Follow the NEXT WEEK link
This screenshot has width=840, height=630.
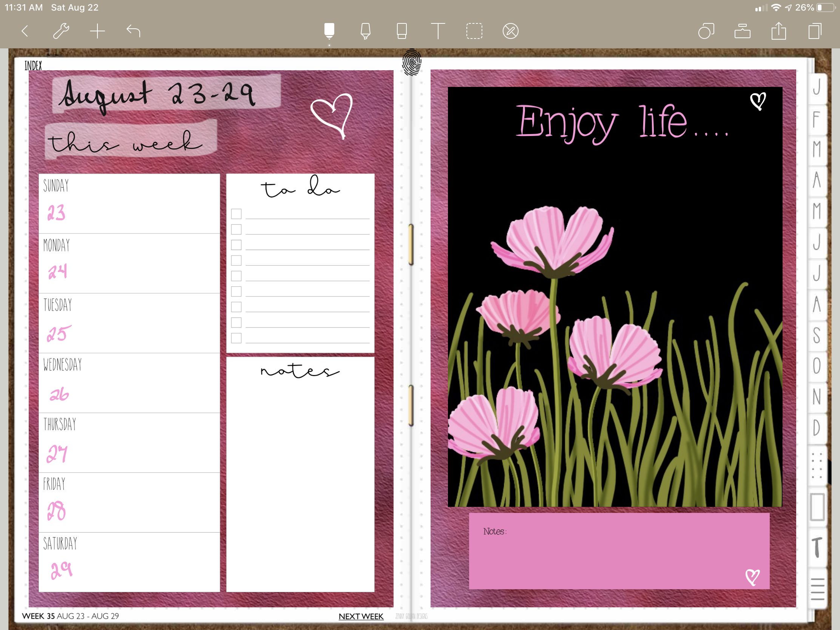tap(361, 616)
